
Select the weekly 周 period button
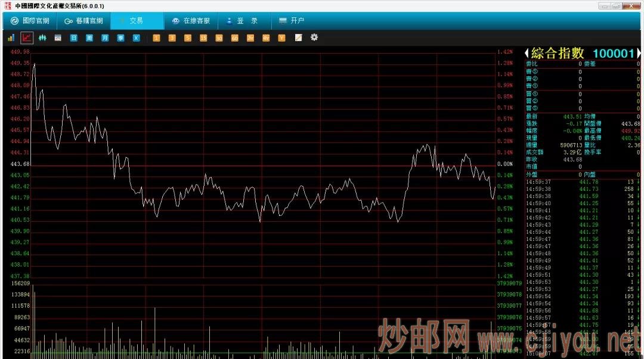[89, 38]
